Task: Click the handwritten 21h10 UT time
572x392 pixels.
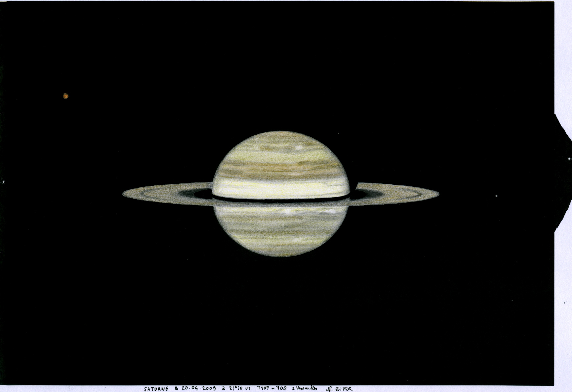Action: 237,388
